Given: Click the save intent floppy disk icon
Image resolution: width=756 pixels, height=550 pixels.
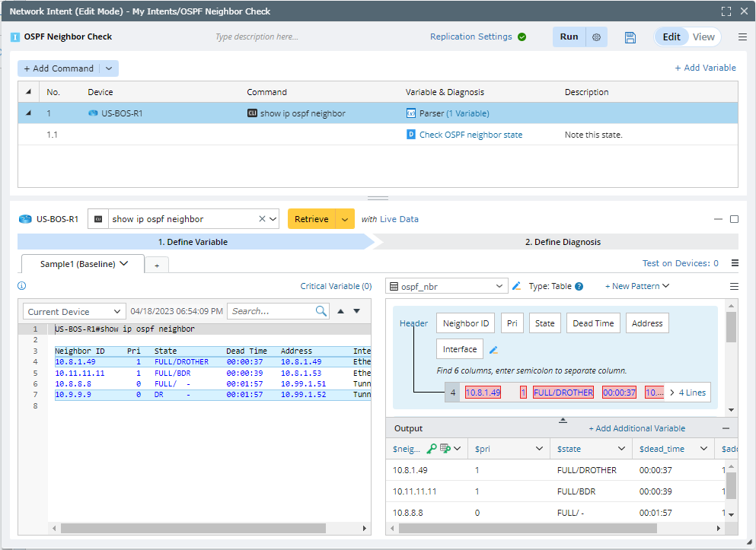Looking at the screenshot, I should click(630, 37).
